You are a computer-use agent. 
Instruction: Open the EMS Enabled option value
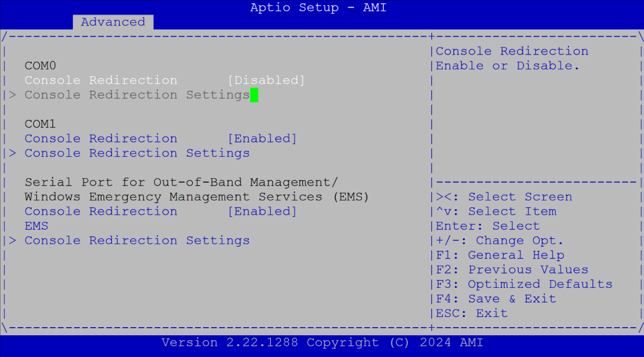pyautogui.click(x=262, y=211)
